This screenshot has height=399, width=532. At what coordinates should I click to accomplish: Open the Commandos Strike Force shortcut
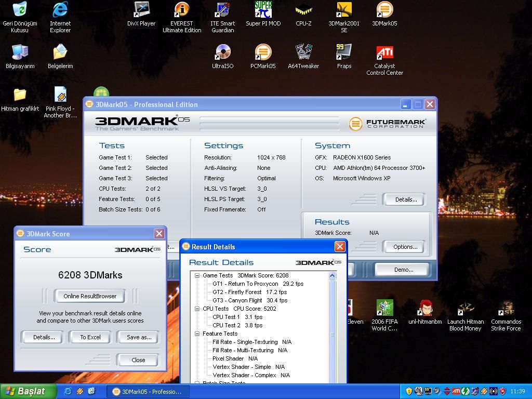[506, 315]
